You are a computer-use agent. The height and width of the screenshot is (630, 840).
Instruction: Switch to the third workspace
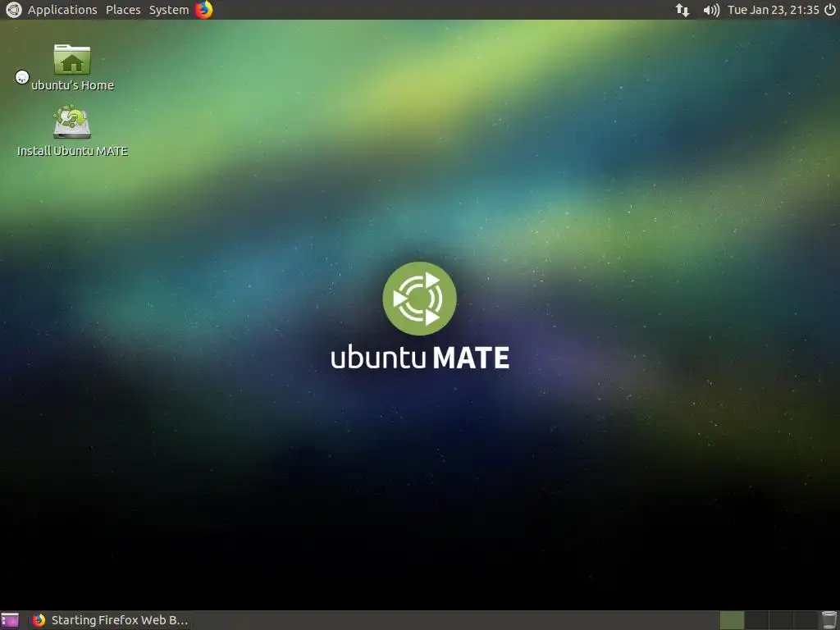point(781,620)
